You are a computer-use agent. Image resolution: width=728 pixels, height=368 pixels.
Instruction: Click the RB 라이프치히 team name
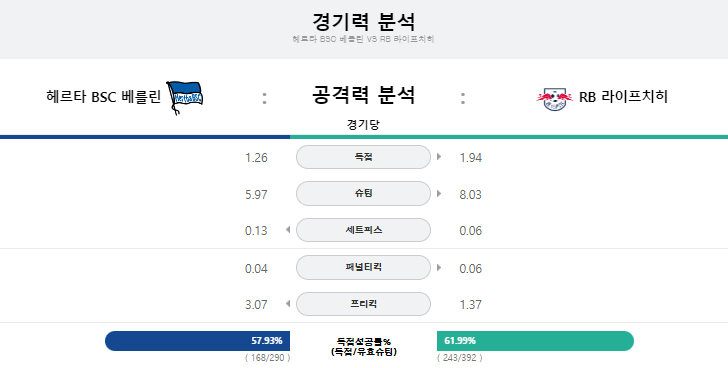623,97
